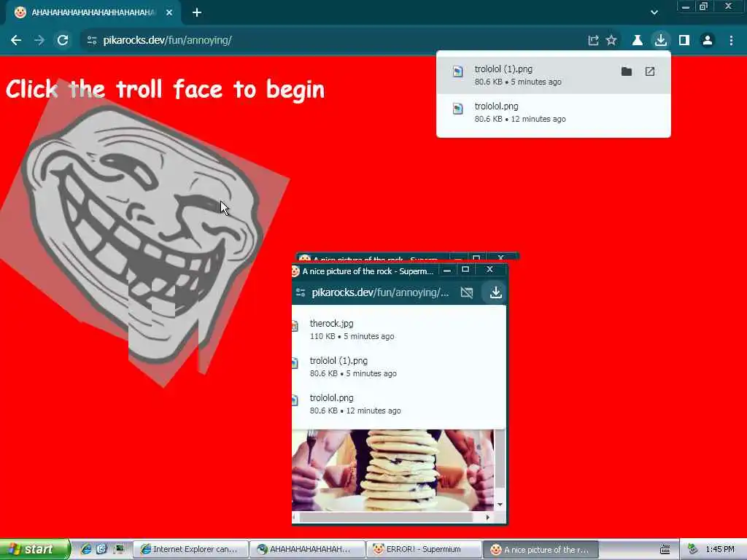
Task: Show desktop from quick launch
Action: coord(119,549)
